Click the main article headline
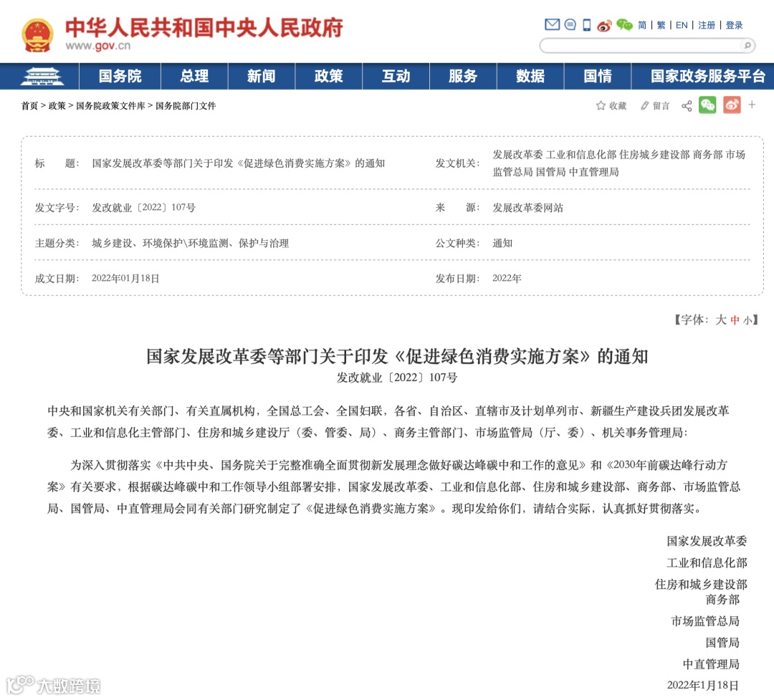This screenshot has height=700, width=774. tap(397, 356)
